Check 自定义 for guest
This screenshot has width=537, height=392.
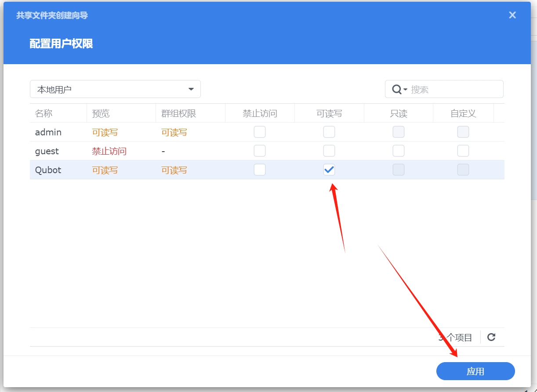click(463, 151)
